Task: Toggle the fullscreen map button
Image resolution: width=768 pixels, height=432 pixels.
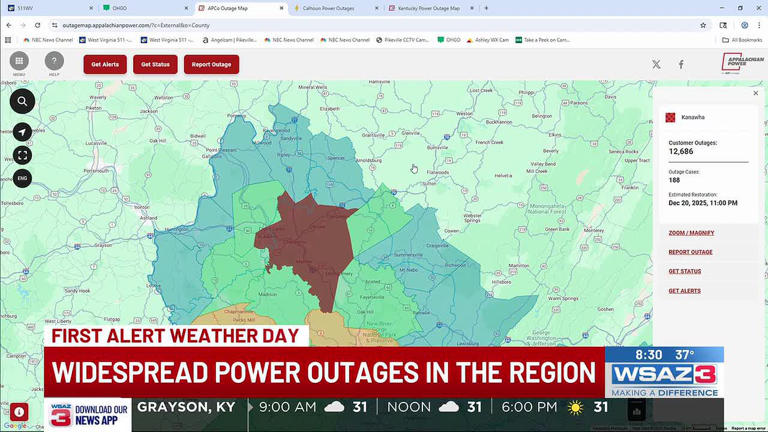Action: [x=22, y=155]
